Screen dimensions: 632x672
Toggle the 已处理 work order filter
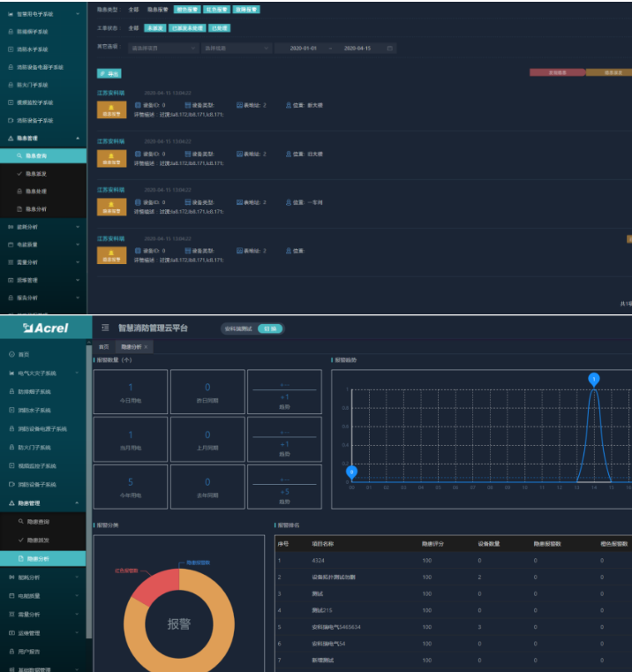[x=220, y=28]
